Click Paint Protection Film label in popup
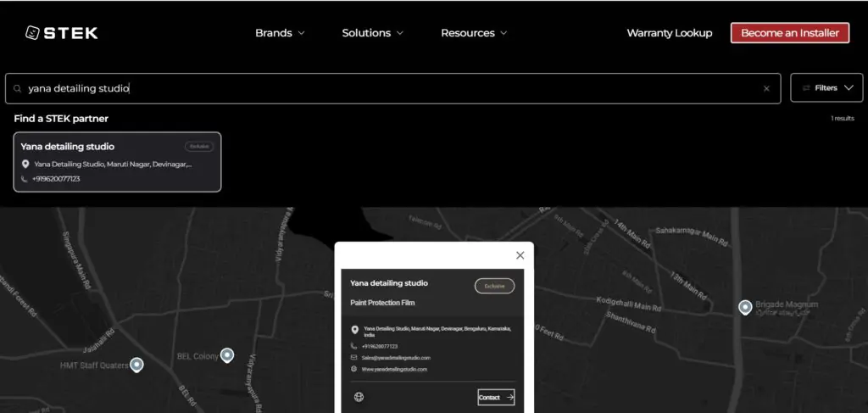Viewport: 868px width, 413px height. coord(382,303)
